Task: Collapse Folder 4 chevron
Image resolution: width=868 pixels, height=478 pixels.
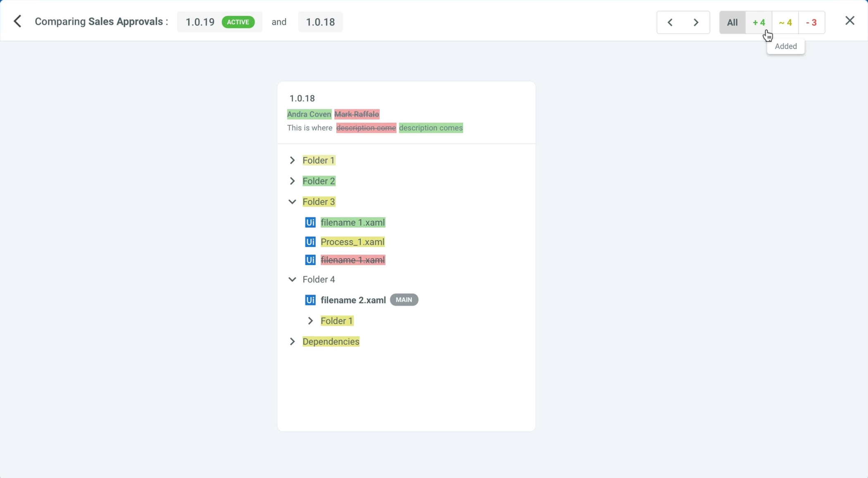Action: (292, 280)
